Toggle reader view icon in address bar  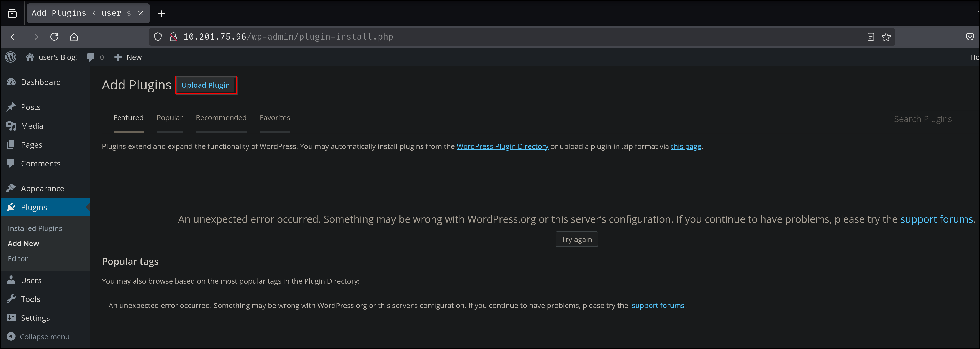870,37
